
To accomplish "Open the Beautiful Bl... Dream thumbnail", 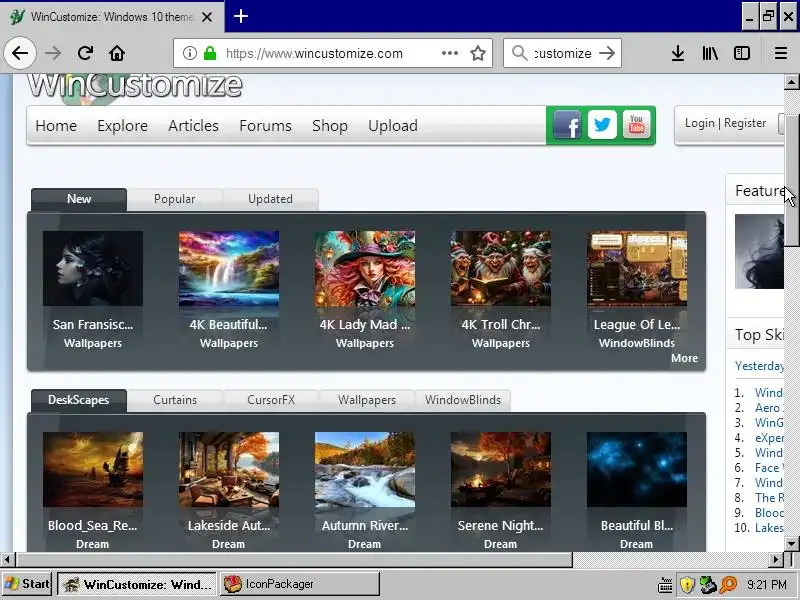I will pyautogui.click(x=637, y=469).
